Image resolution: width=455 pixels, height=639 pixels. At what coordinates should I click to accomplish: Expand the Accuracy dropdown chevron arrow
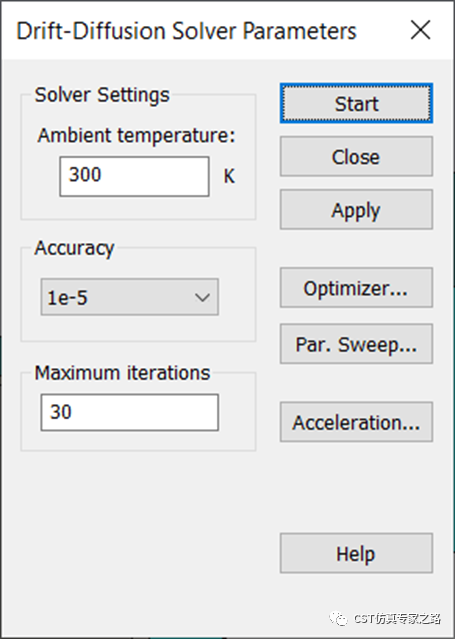(202, 297)
